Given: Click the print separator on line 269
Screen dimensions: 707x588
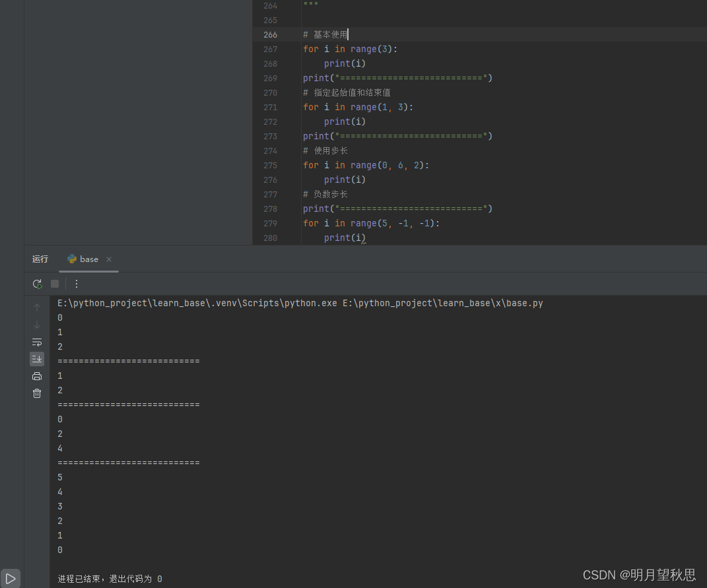Looking at the screenshot, I should click(397, 78).
